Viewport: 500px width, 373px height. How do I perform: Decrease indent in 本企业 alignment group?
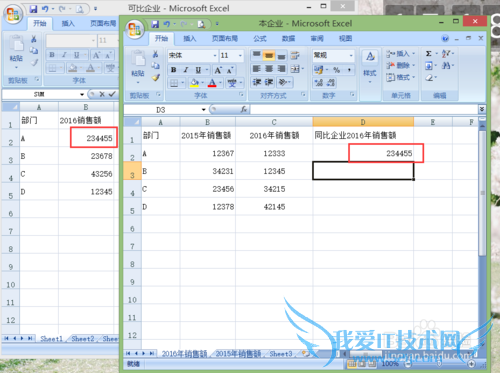pos(257,82)
